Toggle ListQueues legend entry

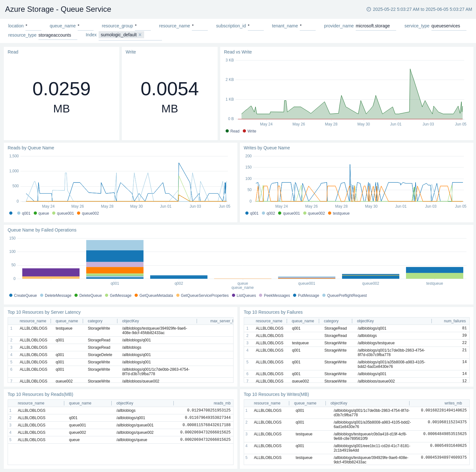click(x=244, y=296)
